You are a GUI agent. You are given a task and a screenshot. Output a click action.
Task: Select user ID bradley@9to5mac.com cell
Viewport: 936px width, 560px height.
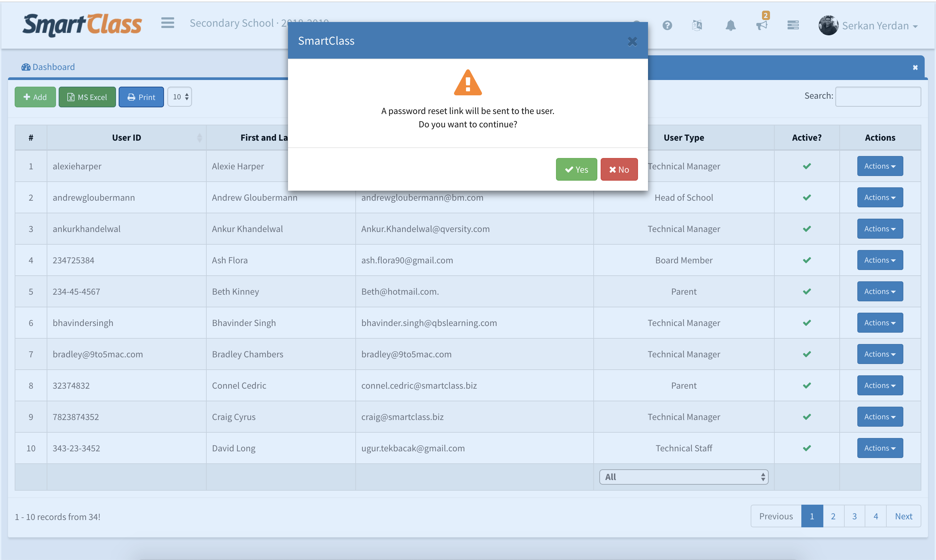click(126, 354)
